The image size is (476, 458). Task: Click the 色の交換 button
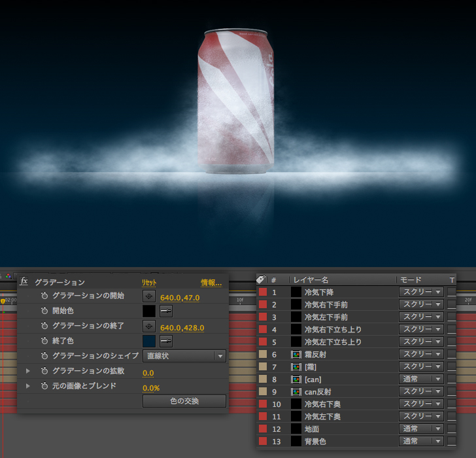tap(184, 401)
